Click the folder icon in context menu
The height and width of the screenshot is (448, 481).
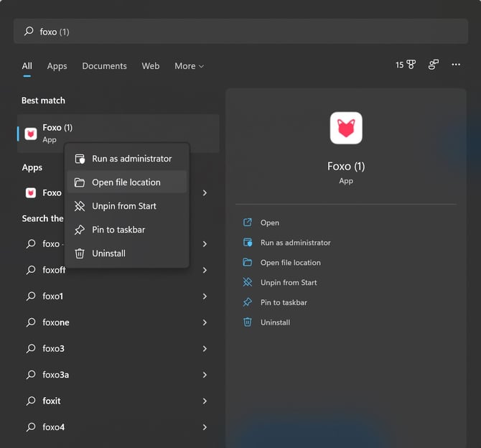pyautogui.click(x=80, y=182)
